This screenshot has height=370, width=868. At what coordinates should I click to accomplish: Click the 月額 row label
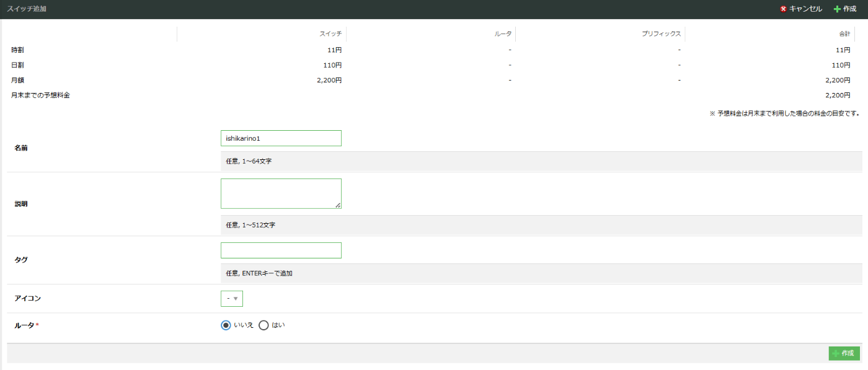point(17,81)
